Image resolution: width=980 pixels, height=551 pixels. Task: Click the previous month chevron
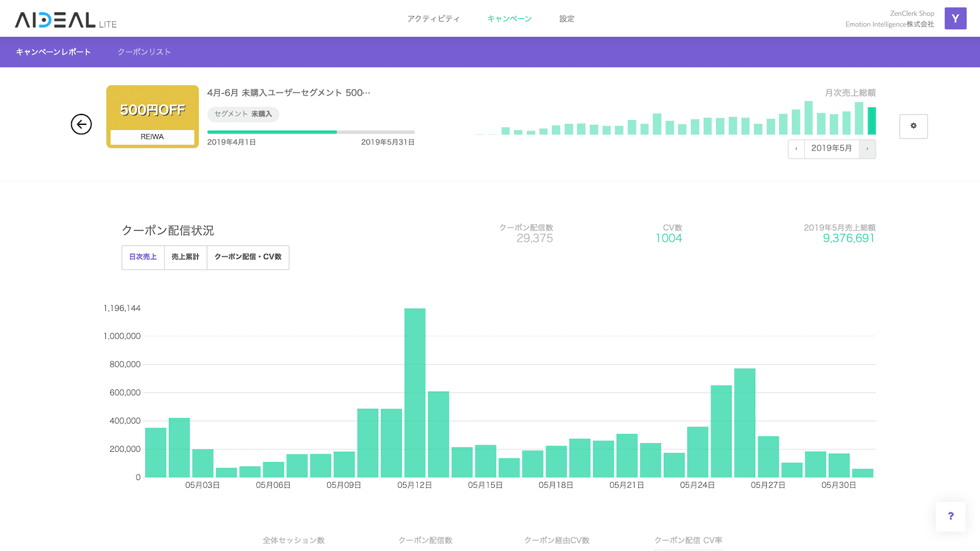click(x=796, y=149)
